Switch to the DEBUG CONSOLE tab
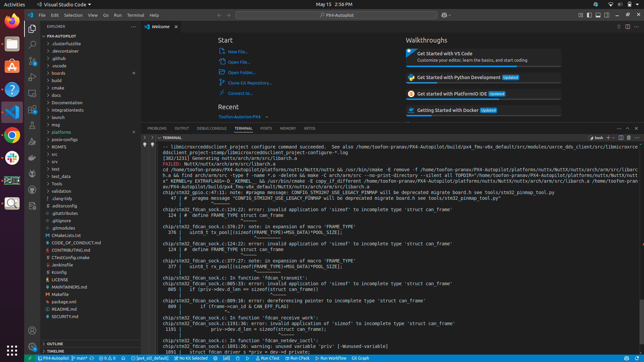 pyautogui.click(x=212, y=128)
